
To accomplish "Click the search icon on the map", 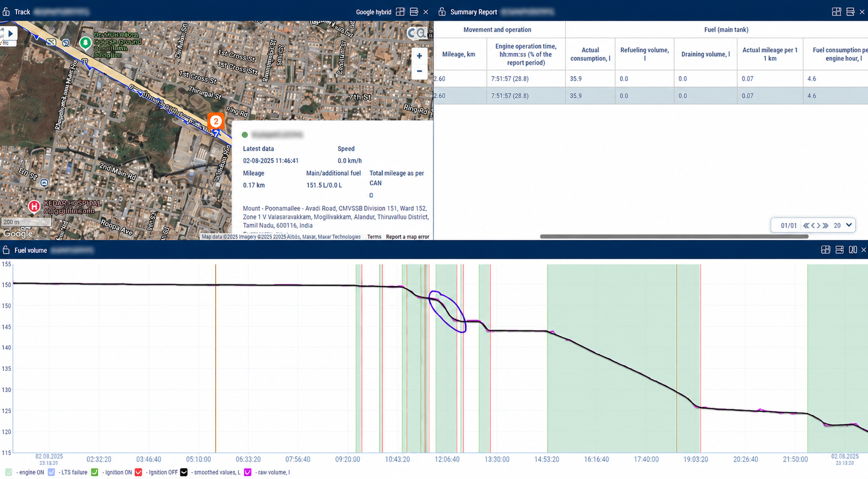I will click(x=422, y=33).
